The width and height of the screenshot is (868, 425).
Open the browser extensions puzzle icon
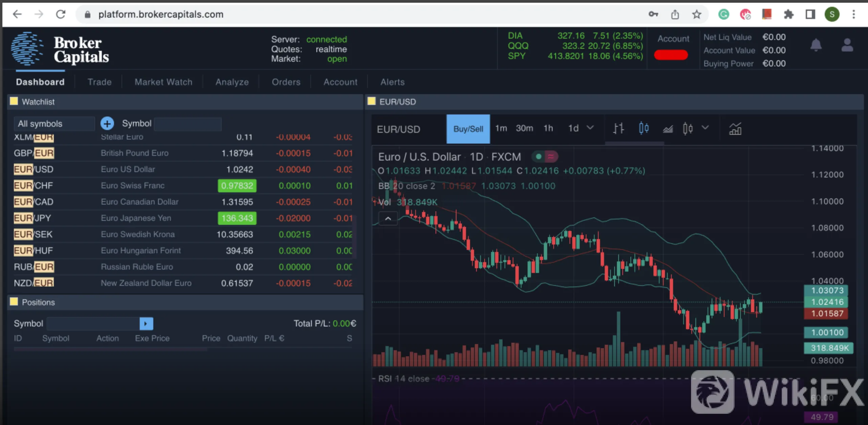click(788, 14)
